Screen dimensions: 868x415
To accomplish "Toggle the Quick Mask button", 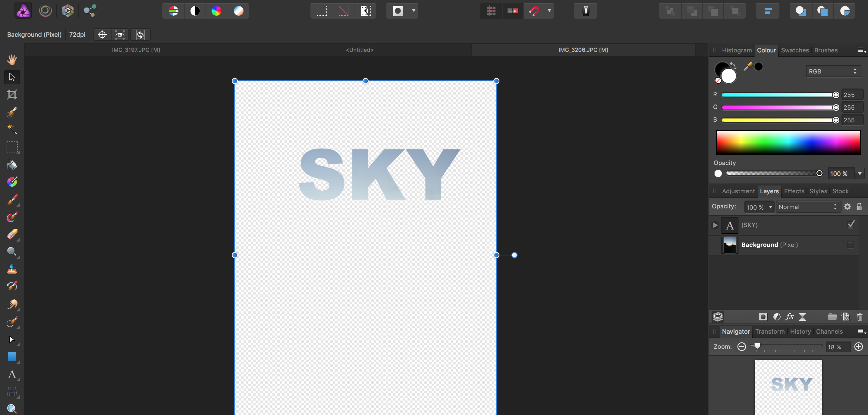I will [x=398, y=11].
